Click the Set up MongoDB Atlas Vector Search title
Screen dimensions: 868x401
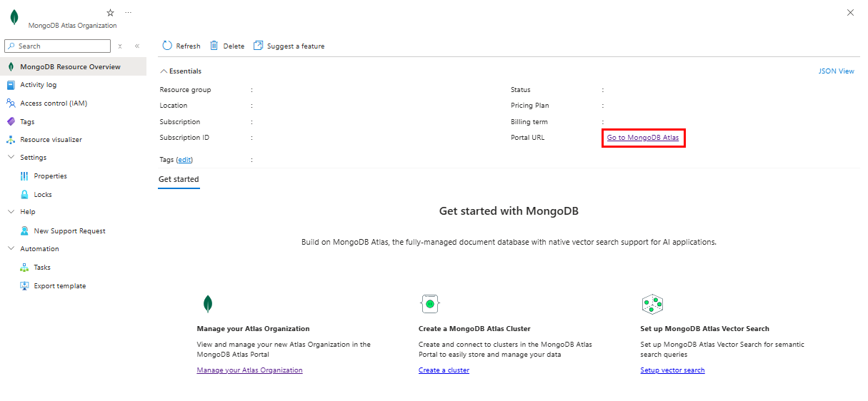pyautogui.click(x=705, y=329)
